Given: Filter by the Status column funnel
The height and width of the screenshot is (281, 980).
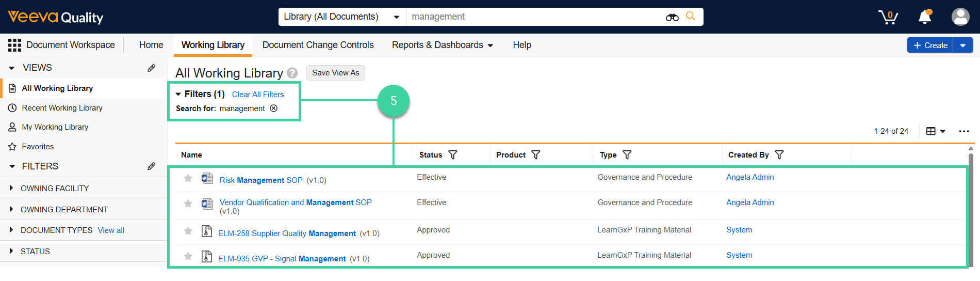Looking at the screenshot, I should [x=453, y=155].
